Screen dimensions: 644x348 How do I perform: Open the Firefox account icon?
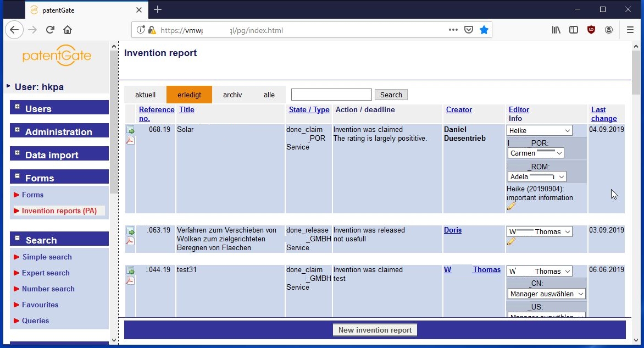pos(609,30)
